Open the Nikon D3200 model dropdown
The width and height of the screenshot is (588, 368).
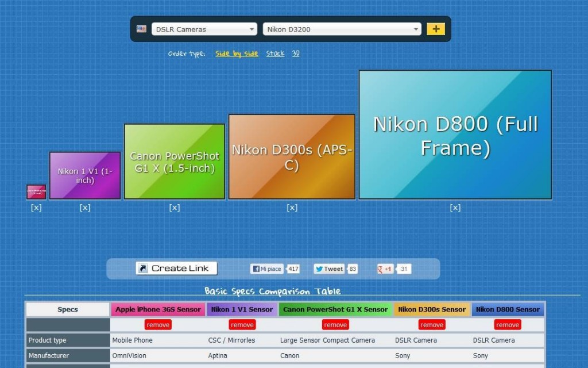coord(342,29)
